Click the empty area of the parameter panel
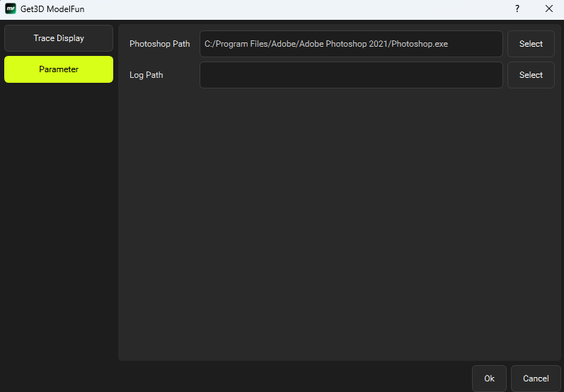The width and height of the screenshot is (564, 392). 336,226
